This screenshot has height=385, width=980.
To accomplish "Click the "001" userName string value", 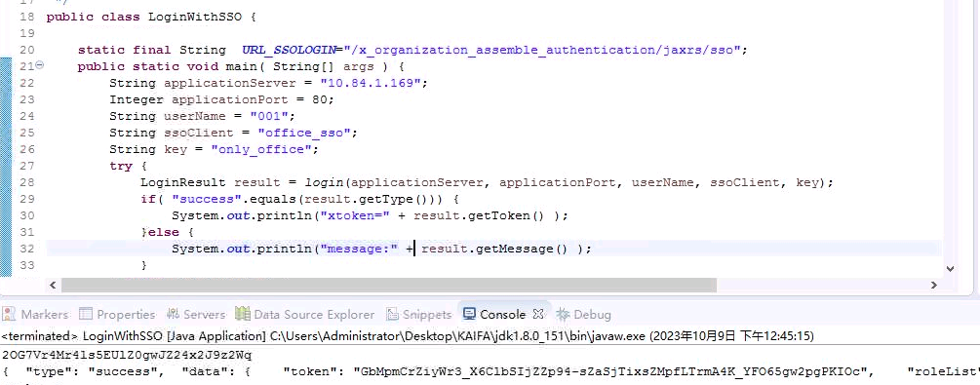I will 269,116.
